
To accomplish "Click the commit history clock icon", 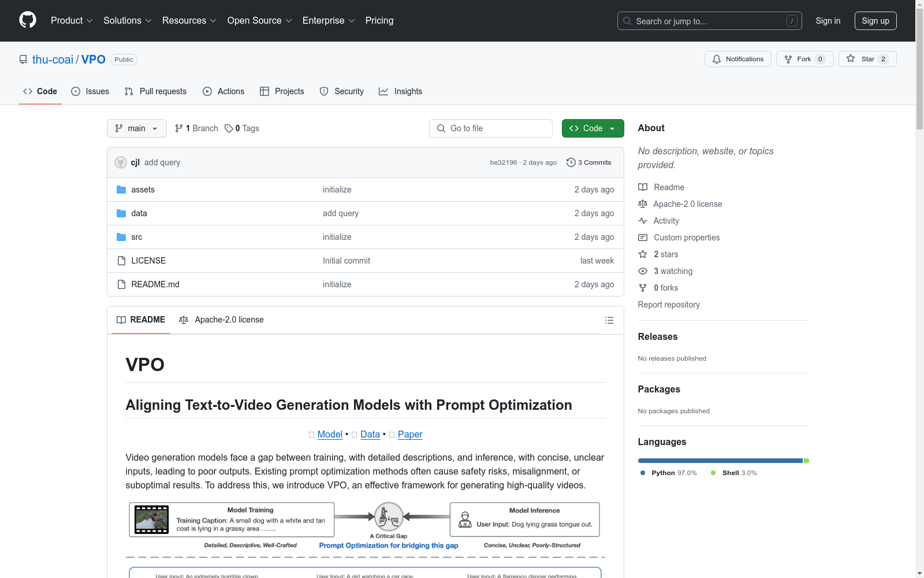I will coord(571,162).
